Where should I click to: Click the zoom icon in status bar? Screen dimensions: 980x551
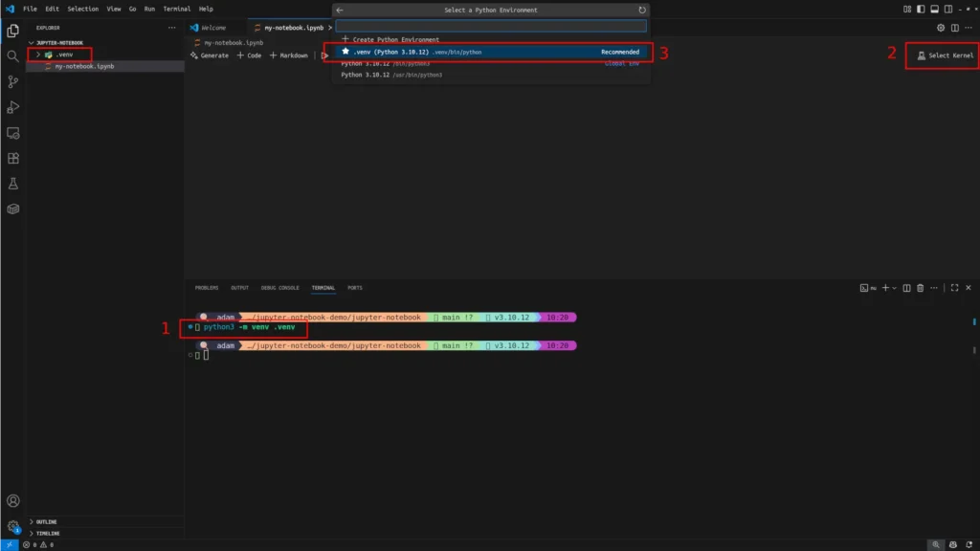[936, 544]
